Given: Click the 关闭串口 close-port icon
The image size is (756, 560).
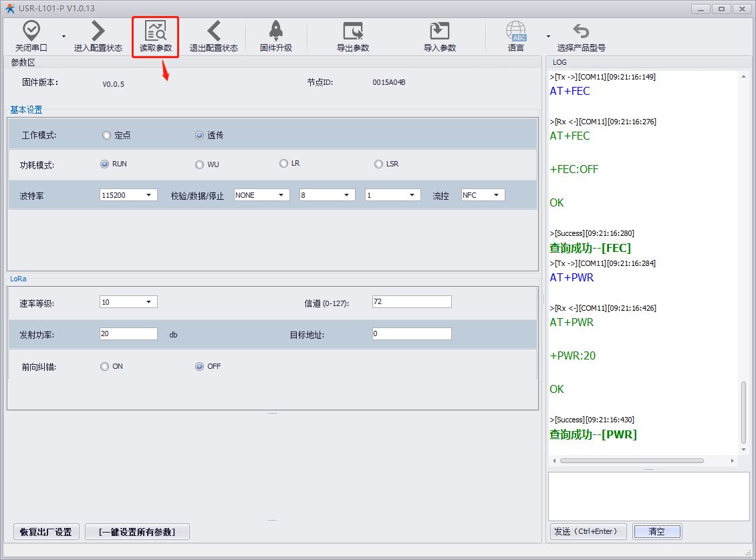Looking at the screenshot, I should coord(31,31).
